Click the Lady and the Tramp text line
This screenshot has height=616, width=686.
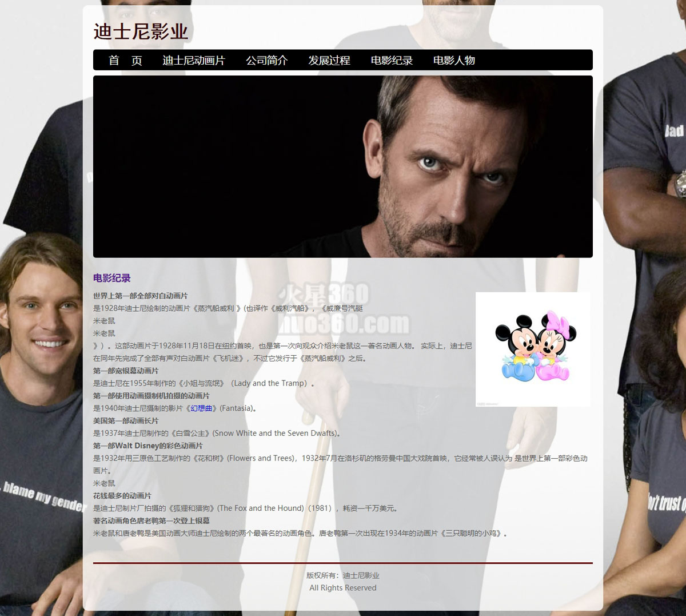click(204, 383)
